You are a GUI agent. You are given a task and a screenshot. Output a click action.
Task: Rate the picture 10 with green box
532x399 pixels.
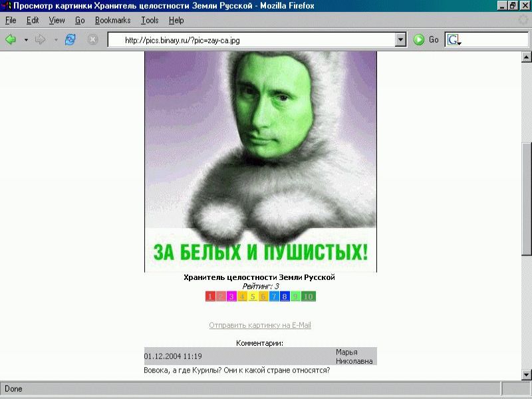[x=309, y=297]
